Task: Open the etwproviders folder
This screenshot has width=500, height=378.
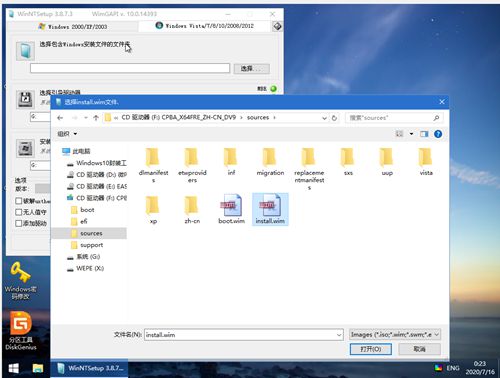Action: 192,164
